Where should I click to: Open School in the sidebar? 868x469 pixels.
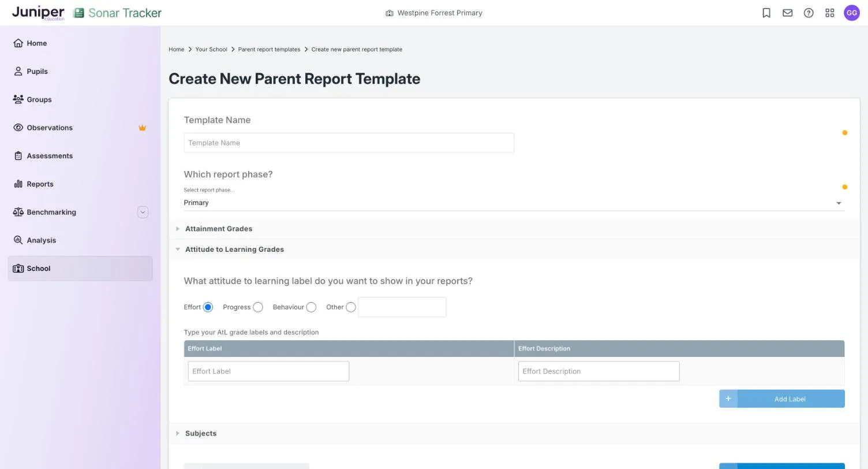80,269
